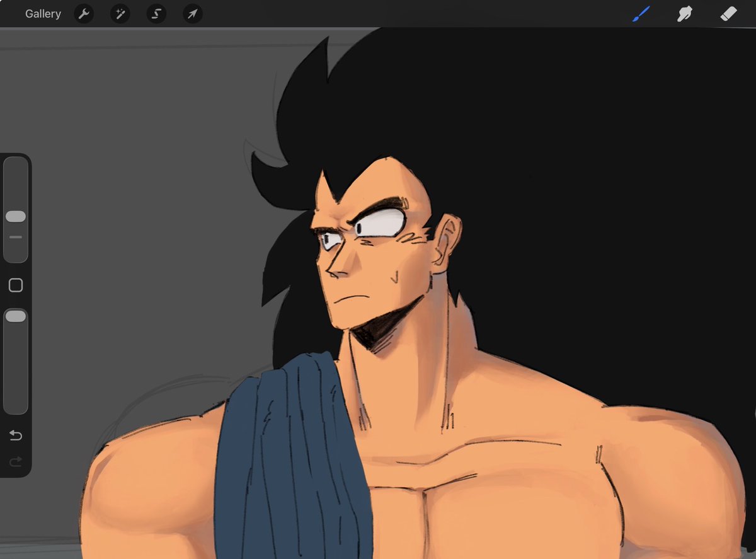Screen dimensions: 756x559
Task: Open the Smudge brush library panel
Action: [684, 13]
